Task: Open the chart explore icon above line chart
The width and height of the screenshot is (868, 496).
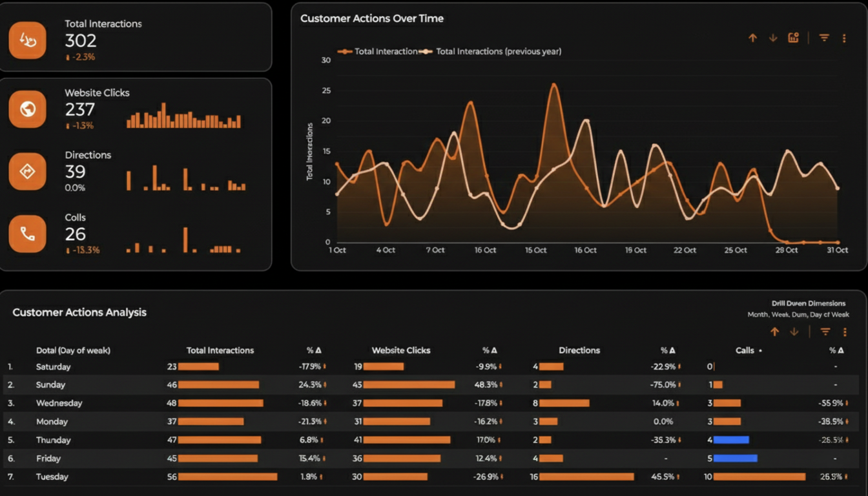Action: pyautogui.click(x=793, y=38)
